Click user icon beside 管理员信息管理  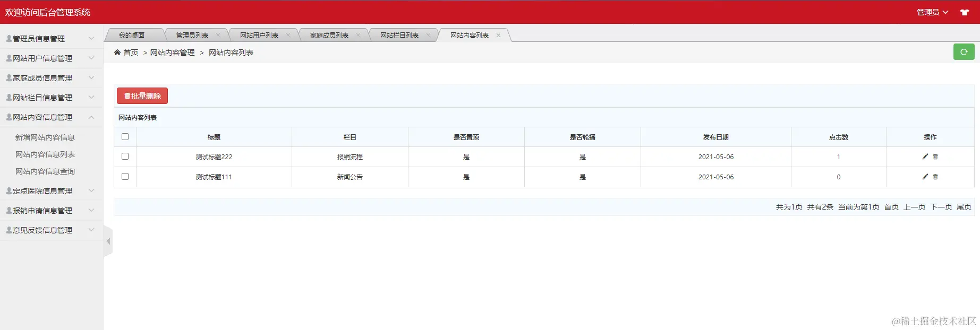9,38
